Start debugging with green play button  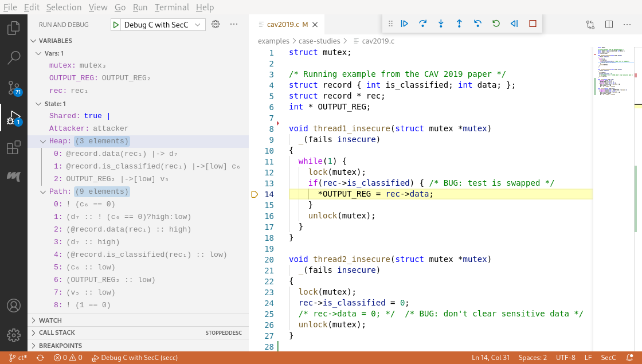click(x=116, y=25)
